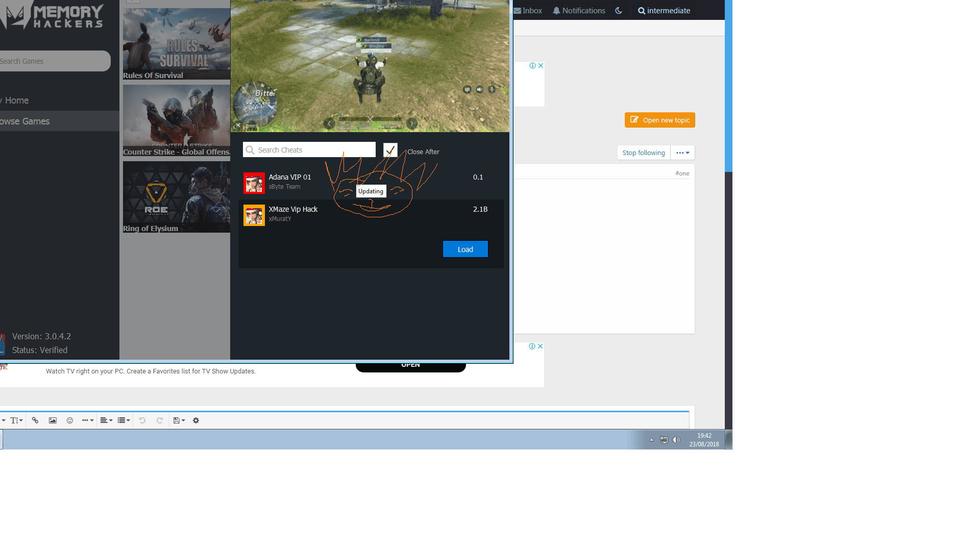Click the undo icon in editor
Image resolution: width=980 pixels, height=551 pixels.
pyautogui.click(x=142, y=420)
